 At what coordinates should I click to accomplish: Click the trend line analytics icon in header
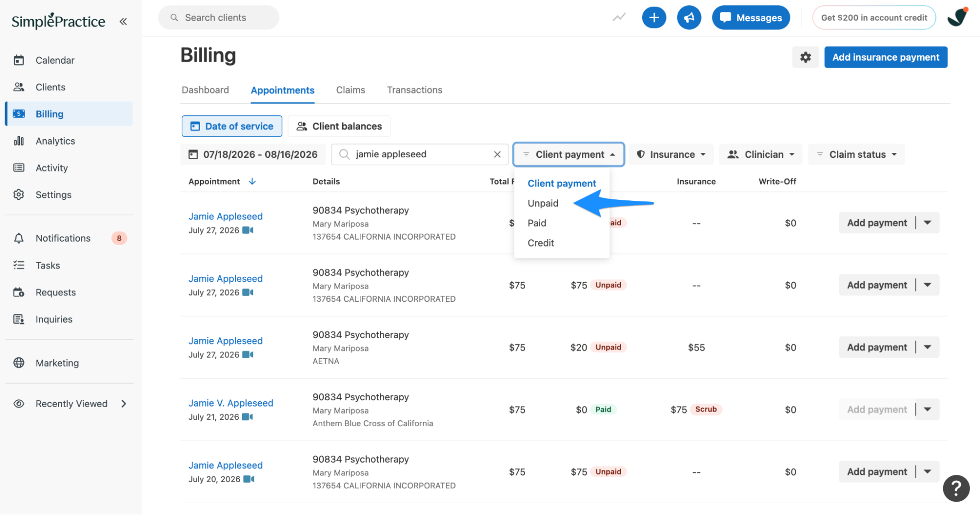coord(619,18)
